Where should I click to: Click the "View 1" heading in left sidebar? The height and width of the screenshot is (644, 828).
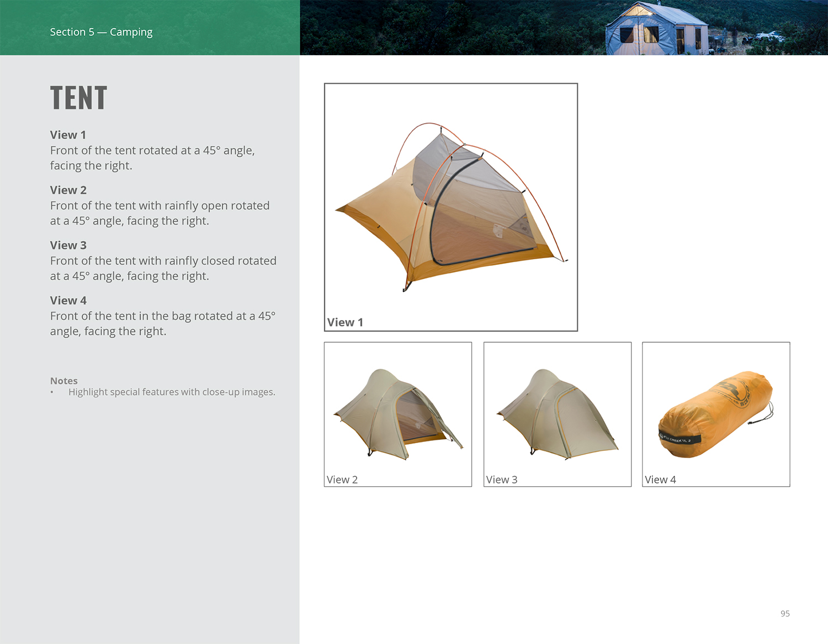(68, 135)
